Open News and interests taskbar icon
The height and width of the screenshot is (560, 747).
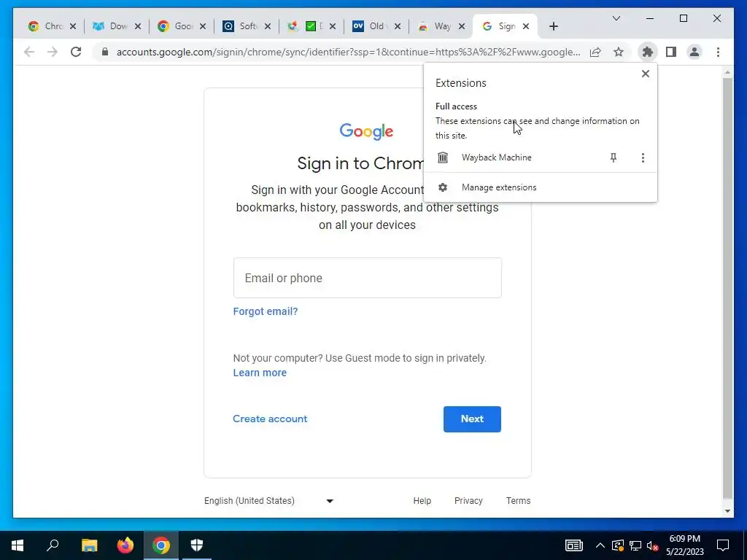[x=574, y=545]
